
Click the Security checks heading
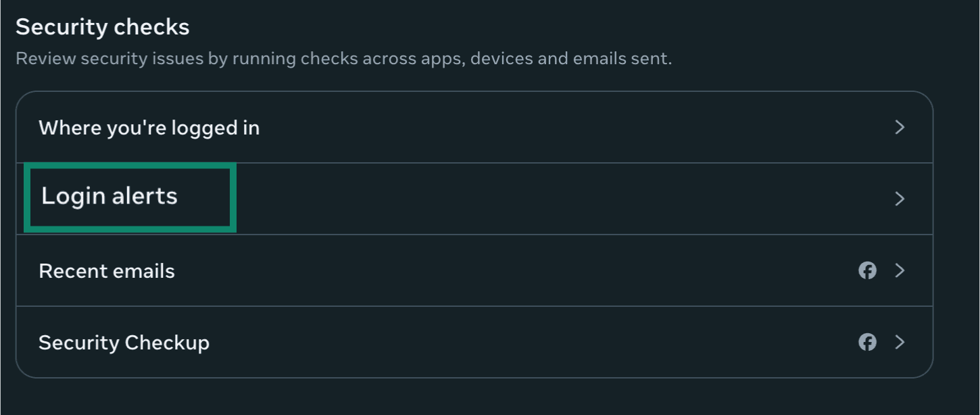tap(103, 26)
